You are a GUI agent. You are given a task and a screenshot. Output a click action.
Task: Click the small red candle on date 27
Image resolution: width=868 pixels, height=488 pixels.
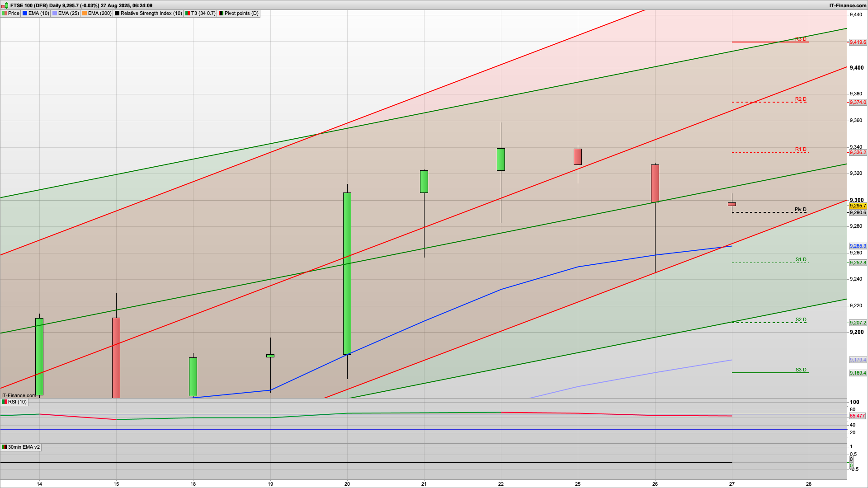click(732, 204)
